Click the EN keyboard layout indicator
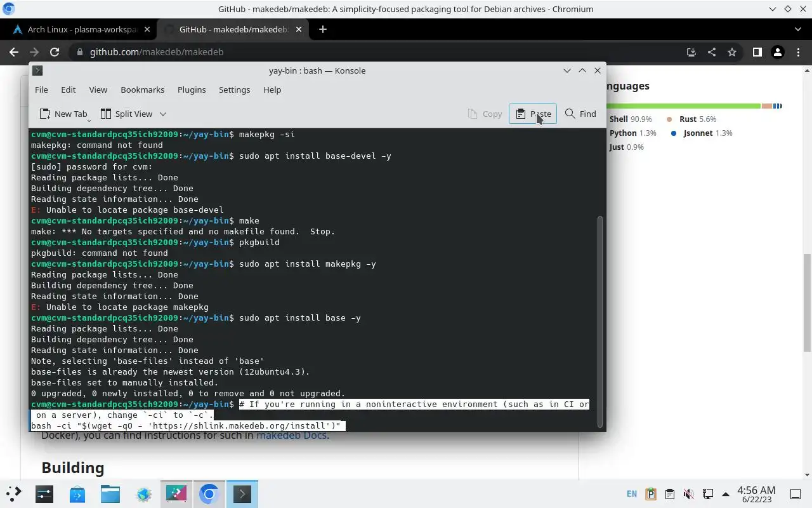The width and height of the screenshot is (812, 508). click(632, 493)
